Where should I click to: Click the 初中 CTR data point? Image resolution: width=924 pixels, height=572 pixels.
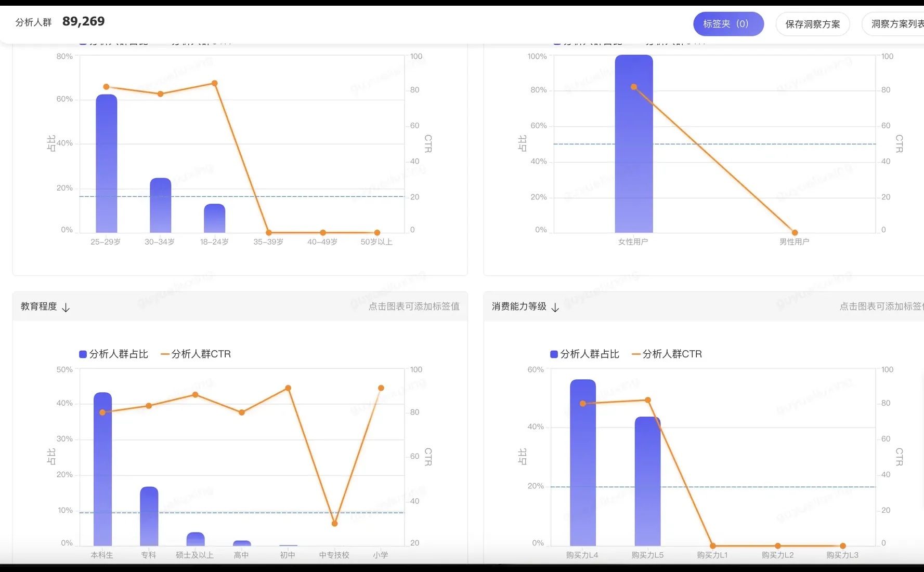[288, 388]
